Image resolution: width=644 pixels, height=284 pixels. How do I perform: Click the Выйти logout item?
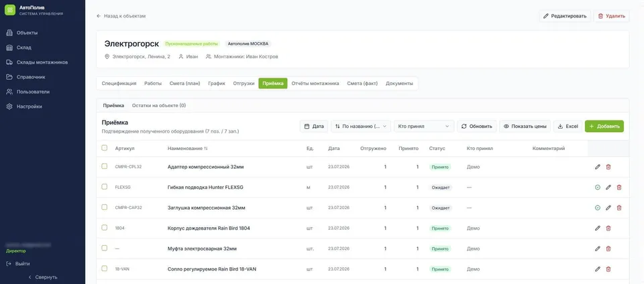click(18, 264)
